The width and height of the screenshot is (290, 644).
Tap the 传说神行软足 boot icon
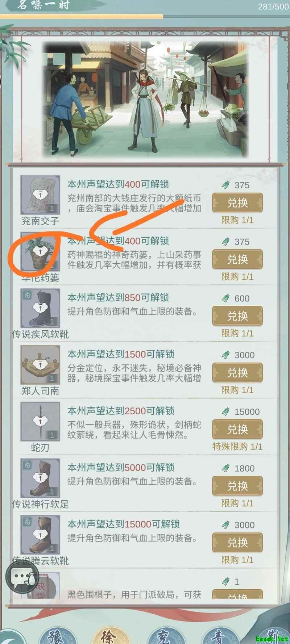tap(40, 478)
